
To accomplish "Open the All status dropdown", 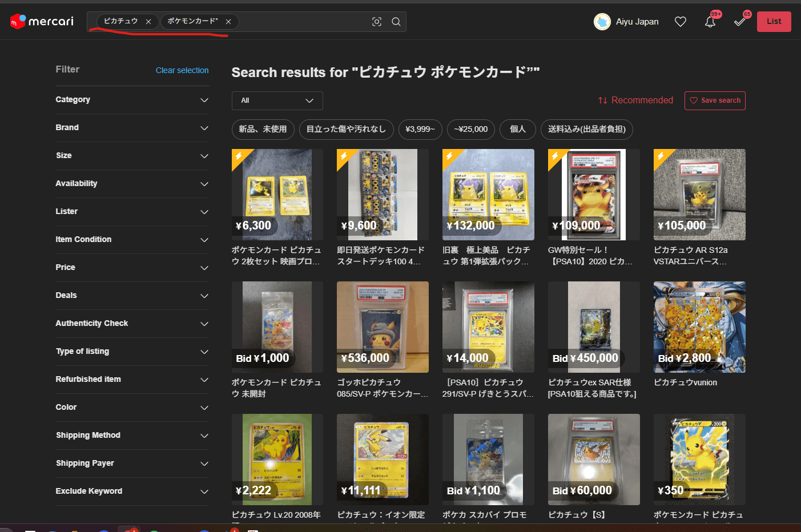I will (x=277, y=100).
